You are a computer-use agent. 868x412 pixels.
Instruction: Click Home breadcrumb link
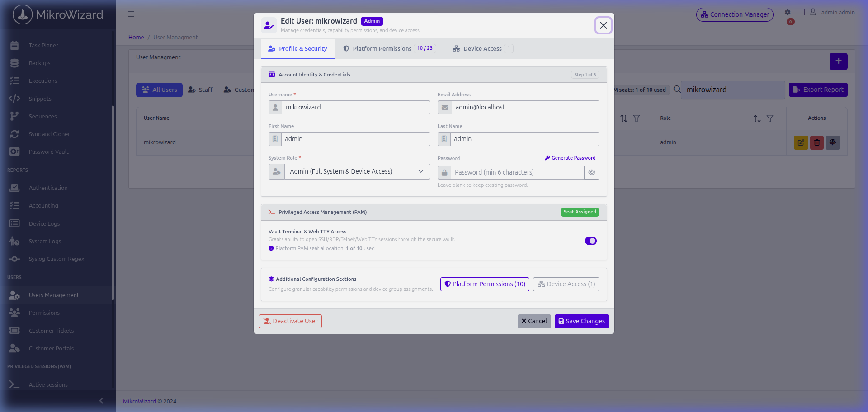click(x=136, y=38)
